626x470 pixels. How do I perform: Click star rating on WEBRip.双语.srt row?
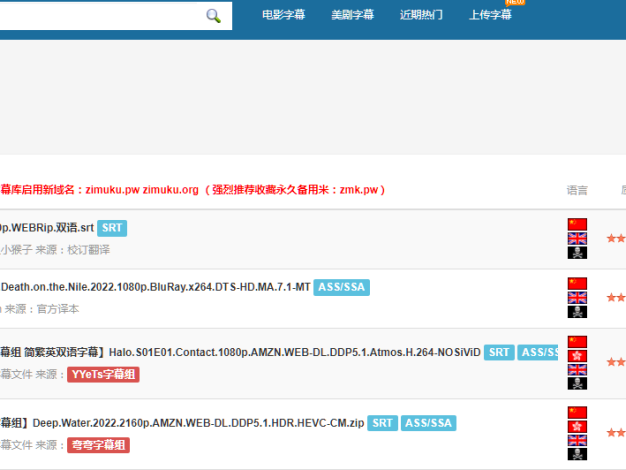[x=616, y=238]
